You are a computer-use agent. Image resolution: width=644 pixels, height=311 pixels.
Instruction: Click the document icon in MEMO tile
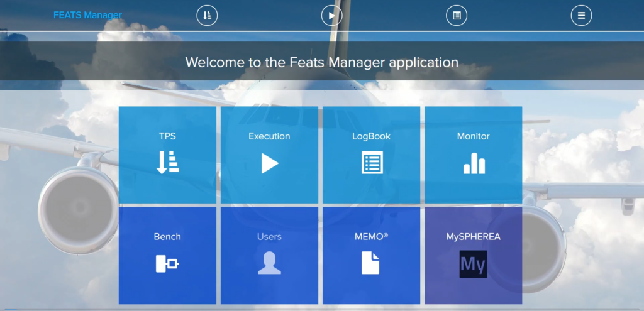(x=371, y=263)
